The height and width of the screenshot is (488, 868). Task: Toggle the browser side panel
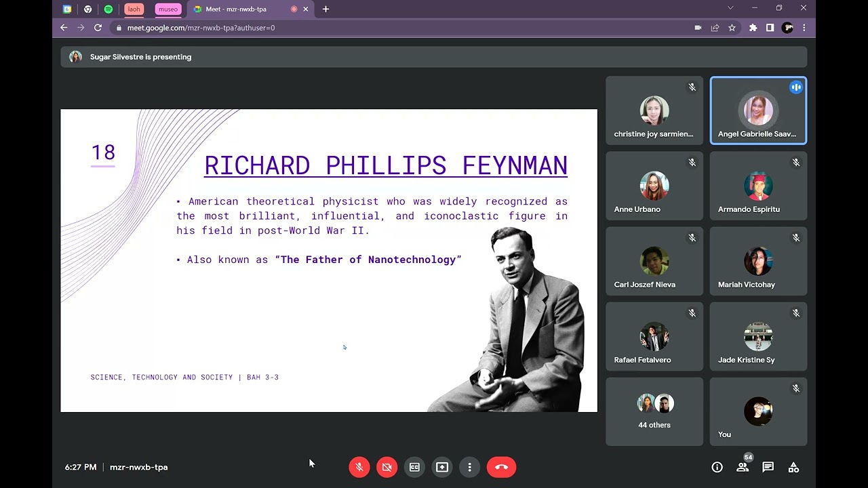click(770, 28)
